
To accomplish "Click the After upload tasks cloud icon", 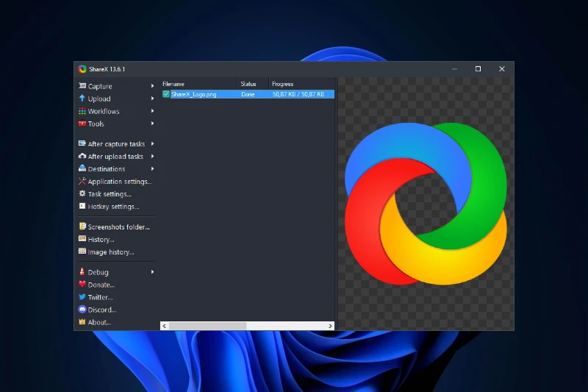I will click(x=82, y=156).
